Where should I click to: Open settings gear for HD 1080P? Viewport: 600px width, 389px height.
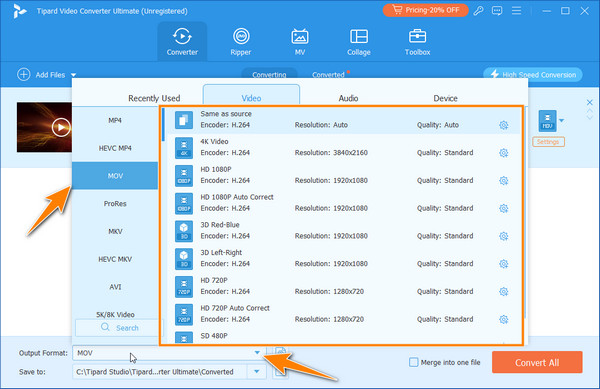click(x=504, y=181)
